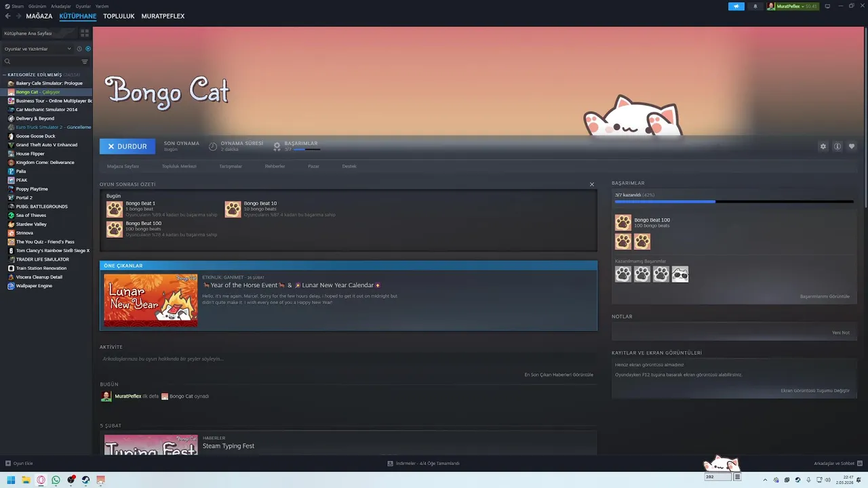The height and width of the screenshot is (488, 868).
Task: Open Opera GX browser from the taskbar
Action: click(41, 480)
